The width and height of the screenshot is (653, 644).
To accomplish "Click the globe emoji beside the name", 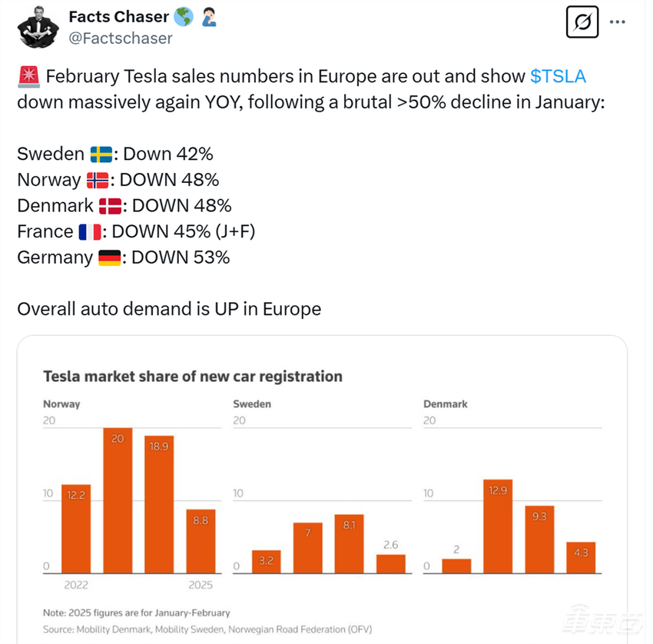I will coord(183,16).
